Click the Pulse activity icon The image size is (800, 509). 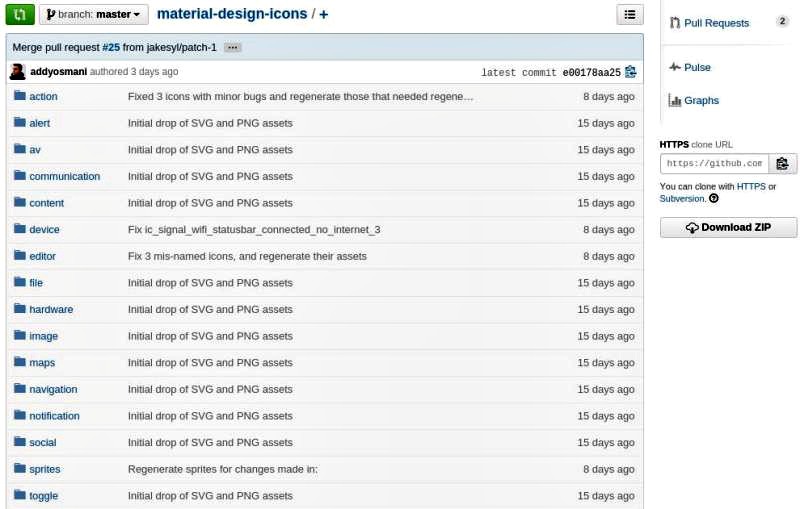(x=674, y=67)
